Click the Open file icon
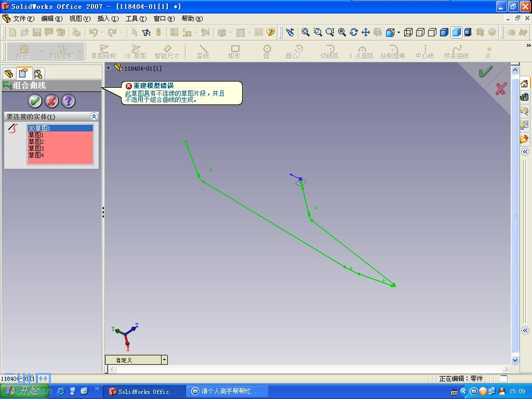The image size is (532, 399). (x=25, y=32)
